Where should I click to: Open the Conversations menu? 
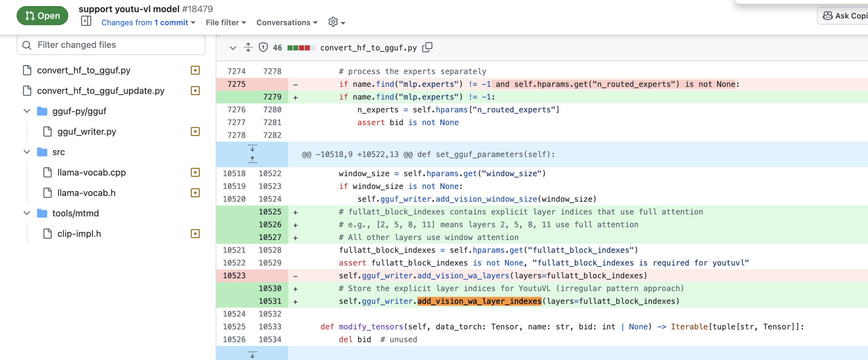click(x=287, y=23)
